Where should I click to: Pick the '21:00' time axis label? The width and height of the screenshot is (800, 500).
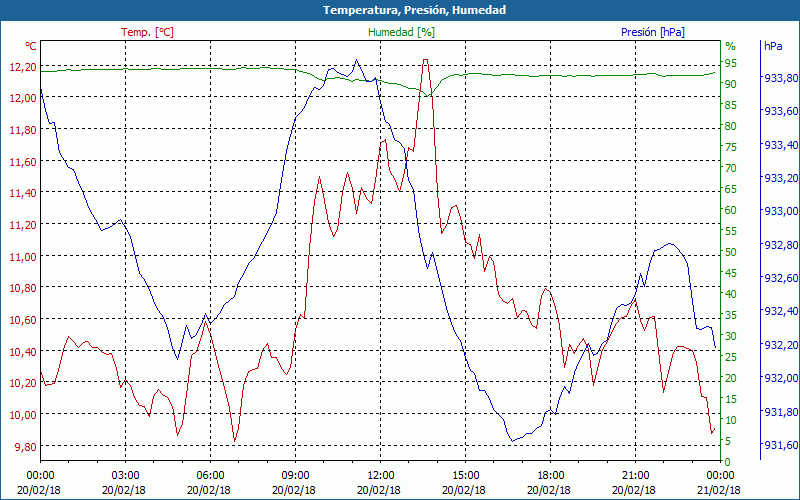[636, 476]
